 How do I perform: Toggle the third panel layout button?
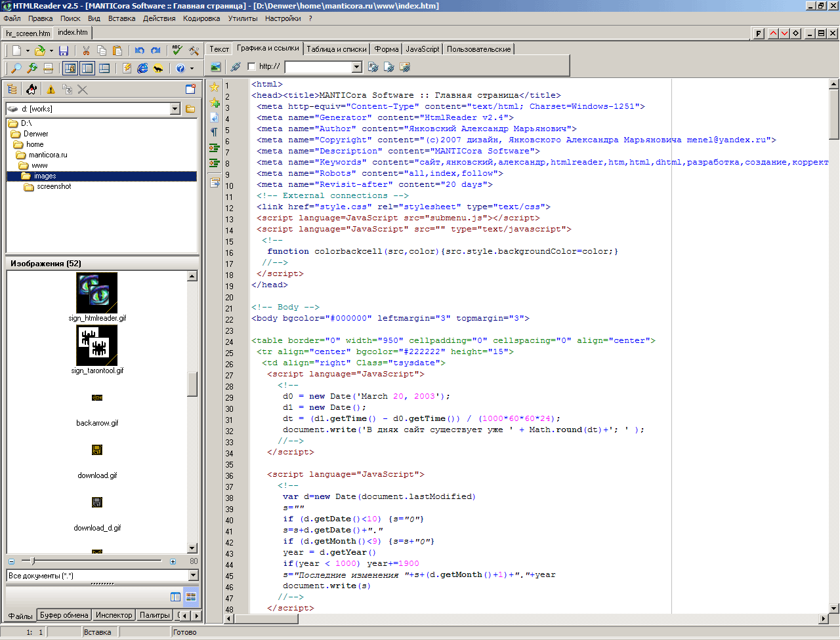click(x=104, y=68)
